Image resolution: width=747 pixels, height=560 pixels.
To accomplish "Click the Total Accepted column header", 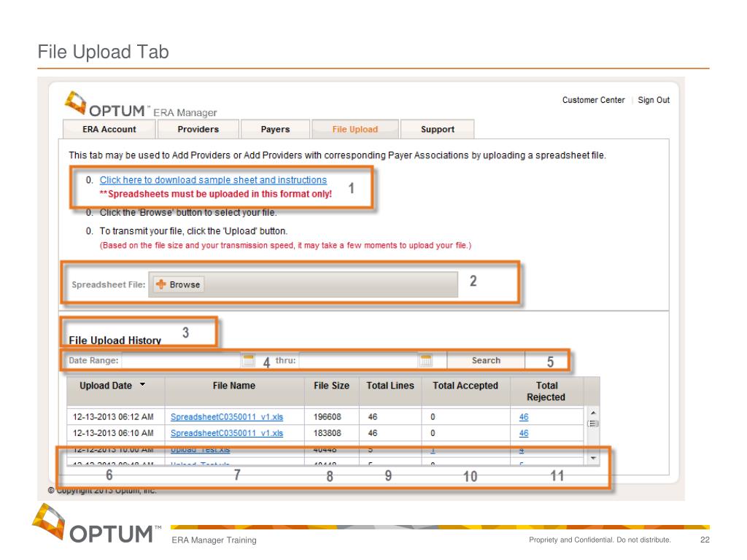I will pyautogui.click(x=465, y=391).
